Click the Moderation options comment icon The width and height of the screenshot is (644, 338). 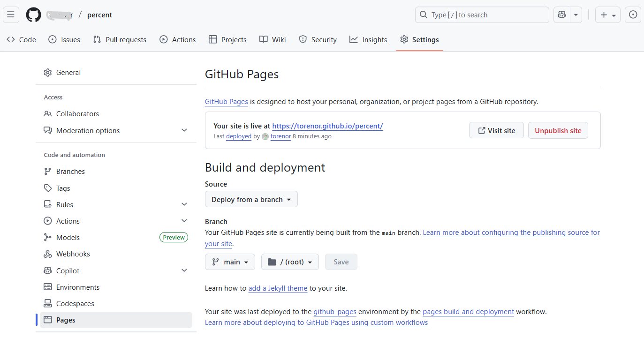pos(47,130)
